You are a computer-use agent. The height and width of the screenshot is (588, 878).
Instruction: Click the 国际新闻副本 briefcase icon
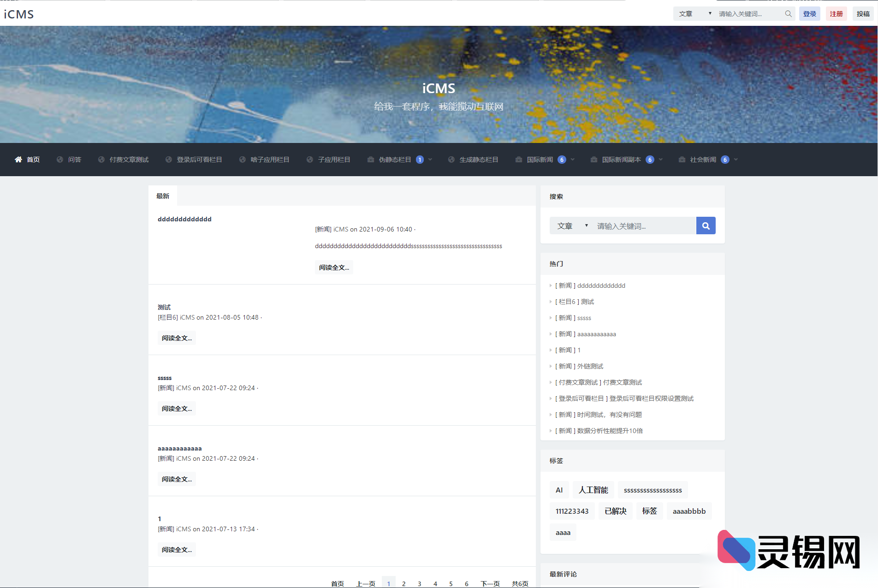click(593, 160)
